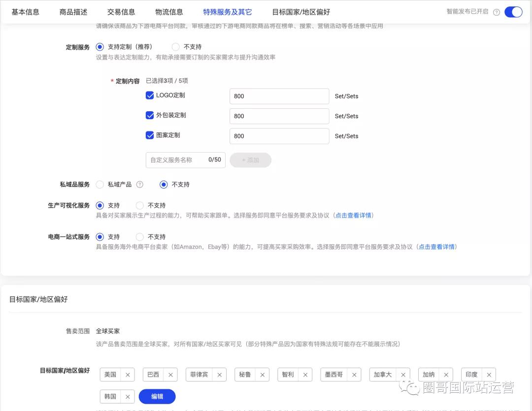
Task: Uncheck the LOGO定制 checkbox
Action: [150, 95]
